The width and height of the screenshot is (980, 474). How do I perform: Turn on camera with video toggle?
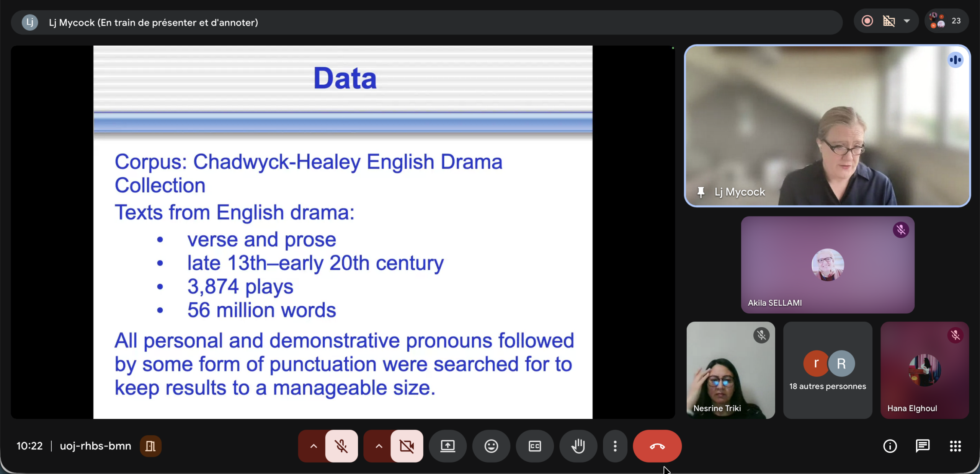click(407, 446)
